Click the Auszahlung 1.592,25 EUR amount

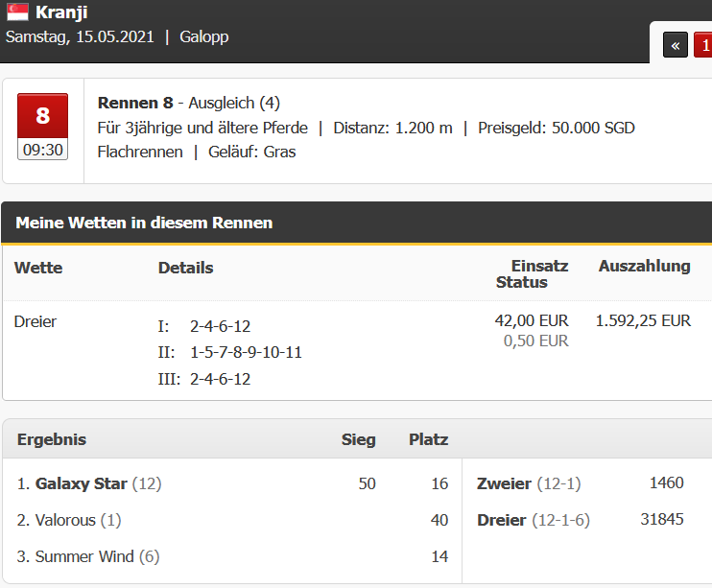tap(643, 320)
